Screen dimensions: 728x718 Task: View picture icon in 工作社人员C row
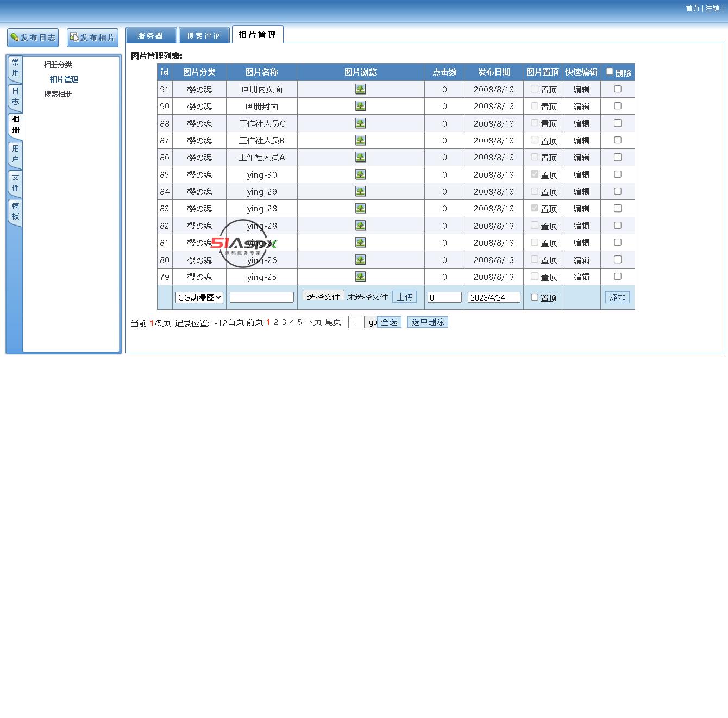(x=360, y=123)
